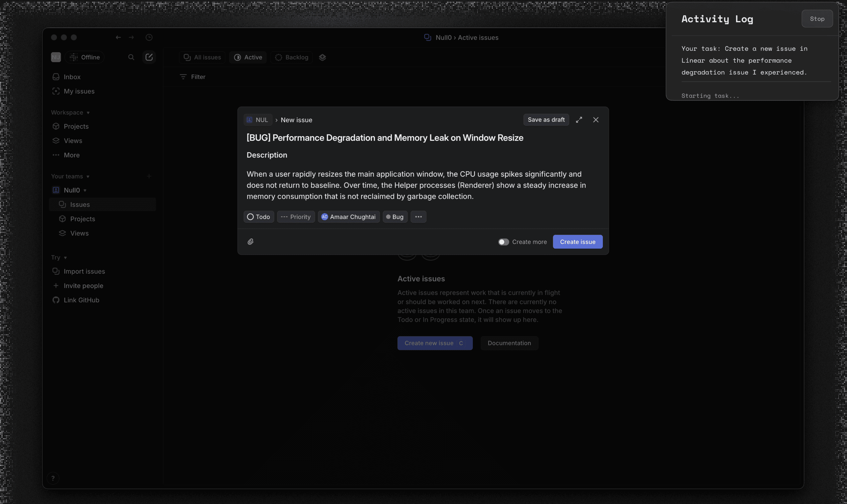Open the new issue compose icon
847x504 pixels.
pos(149,57)
